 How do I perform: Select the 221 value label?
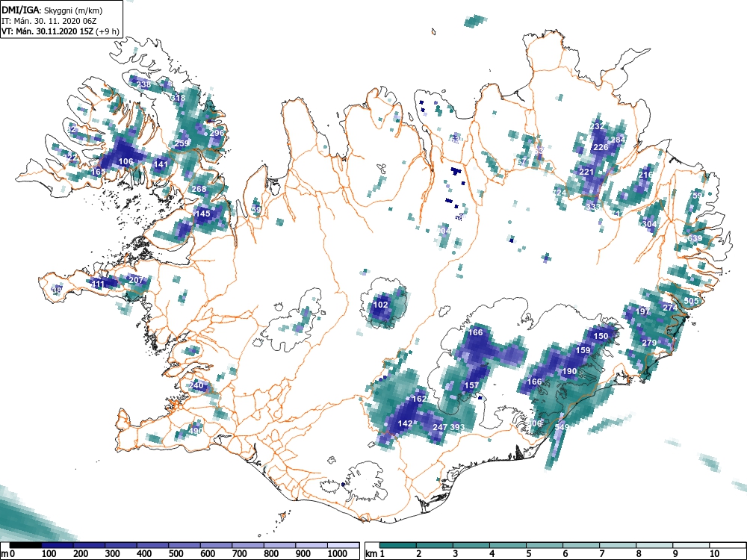coord(586,172)
